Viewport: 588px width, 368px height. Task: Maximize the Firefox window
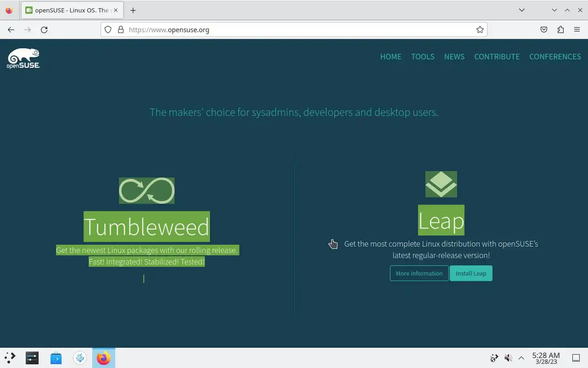[567, 10]
